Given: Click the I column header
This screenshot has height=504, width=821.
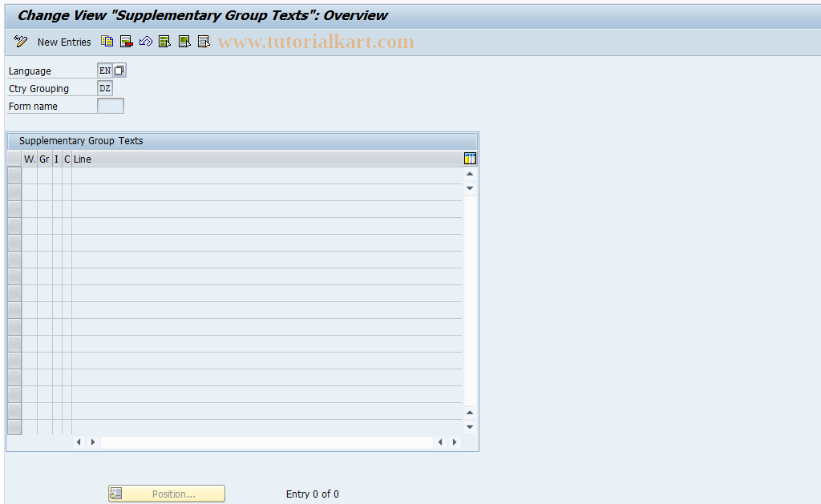Looking at the screenshot, I should pos(57,159).
